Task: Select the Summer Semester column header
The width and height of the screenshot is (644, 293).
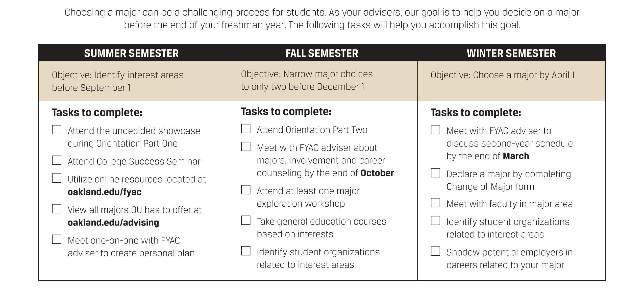Action: tap(131, 53)
